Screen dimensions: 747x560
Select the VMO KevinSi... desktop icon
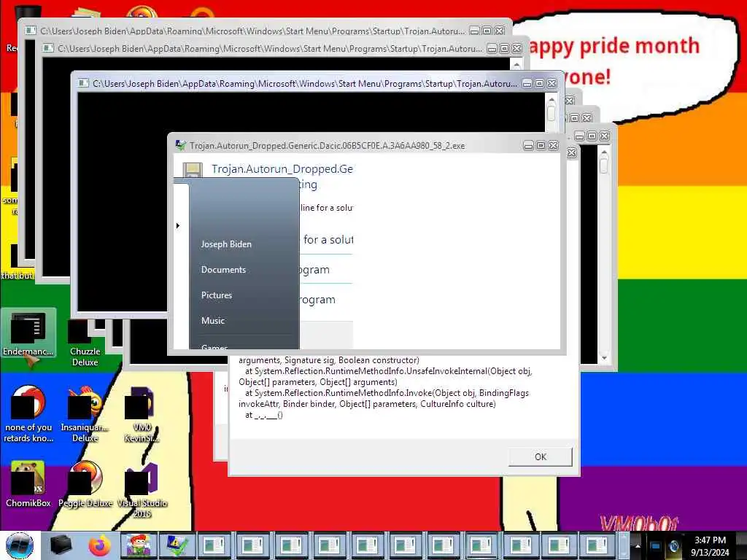tap(142, 414)
